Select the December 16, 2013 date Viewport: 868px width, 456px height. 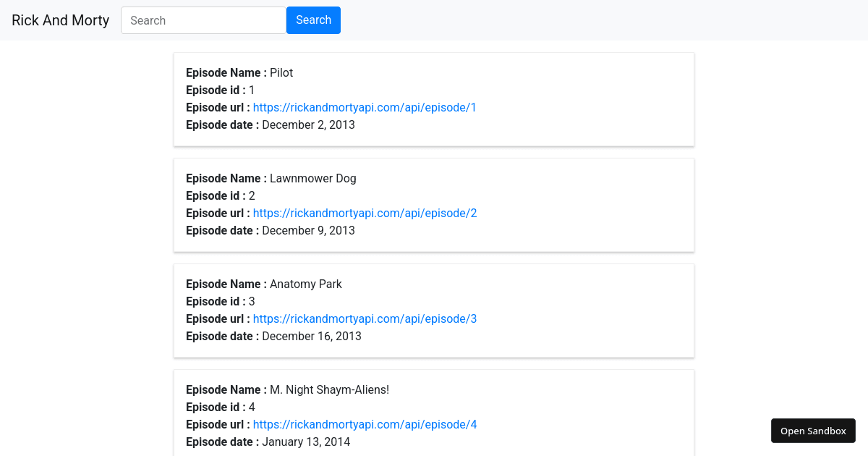pyautogui.click(x=311, y=337)
